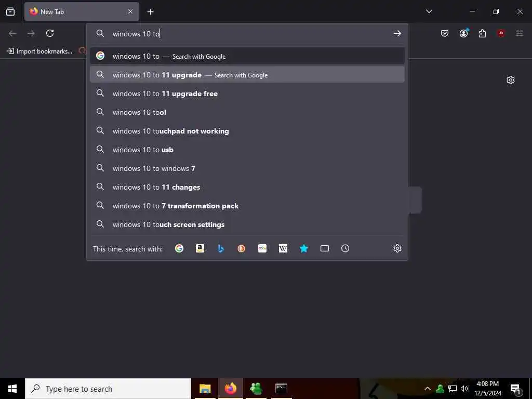This screenshot has width=532, height=399.
Task: Click the Import bookmarks toolbar item
Action: click(x=39, y=51)
